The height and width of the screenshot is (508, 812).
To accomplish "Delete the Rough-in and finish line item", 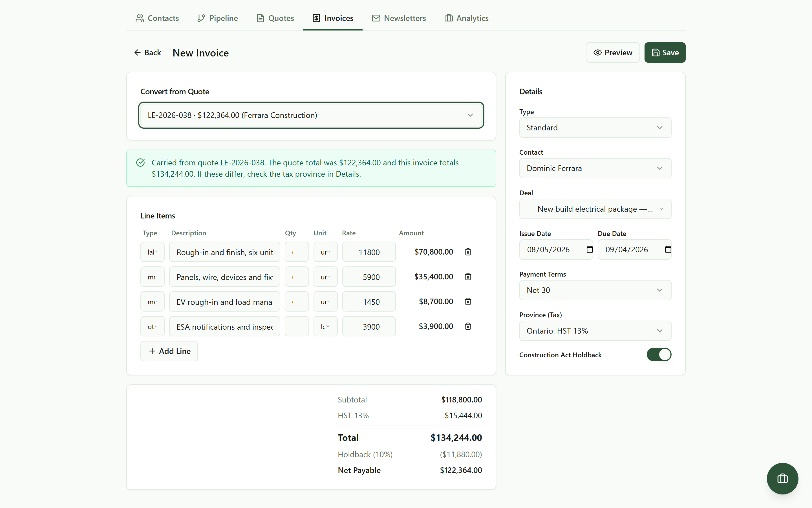I will click(468, 252).
